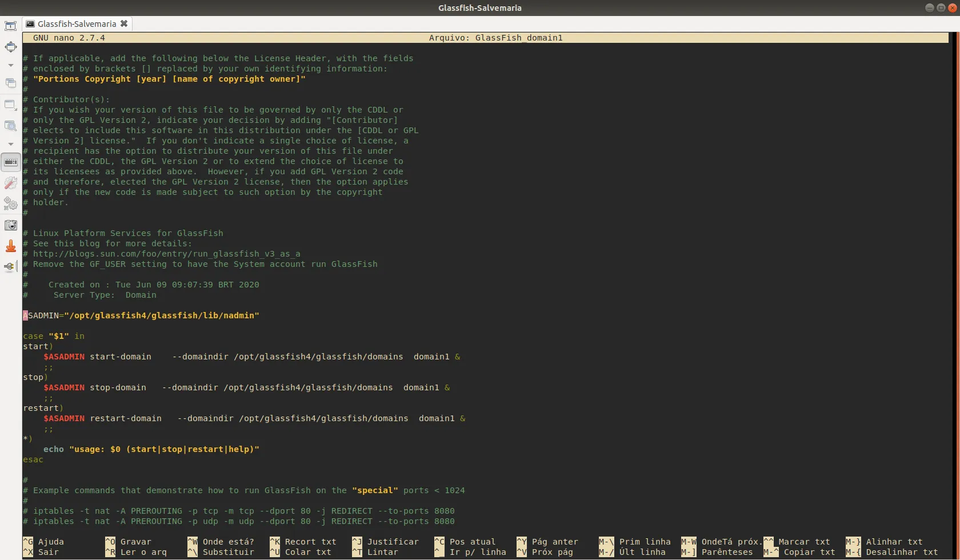This screenshot has height=560, width=960.
Task: Toggle fullscreen mode in the sidebar
Action: point(10,47)
